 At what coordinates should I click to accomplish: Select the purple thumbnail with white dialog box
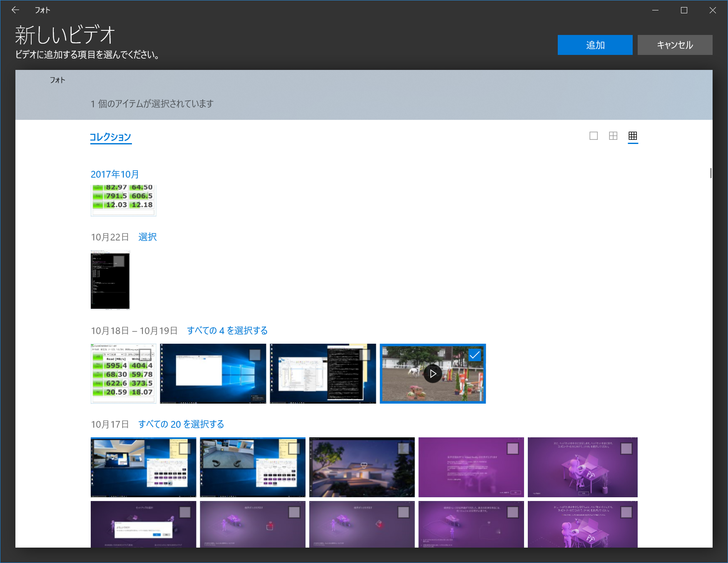tap(144, 524)
